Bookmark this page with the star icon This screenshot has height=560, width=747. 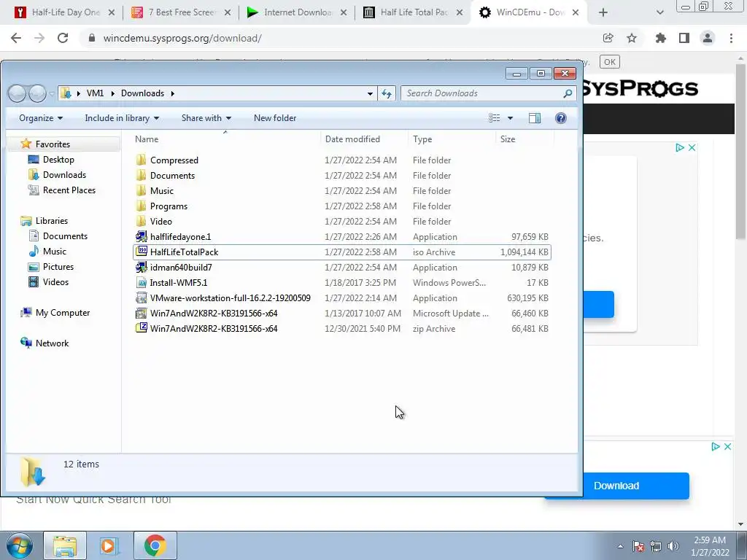(632, 38)
